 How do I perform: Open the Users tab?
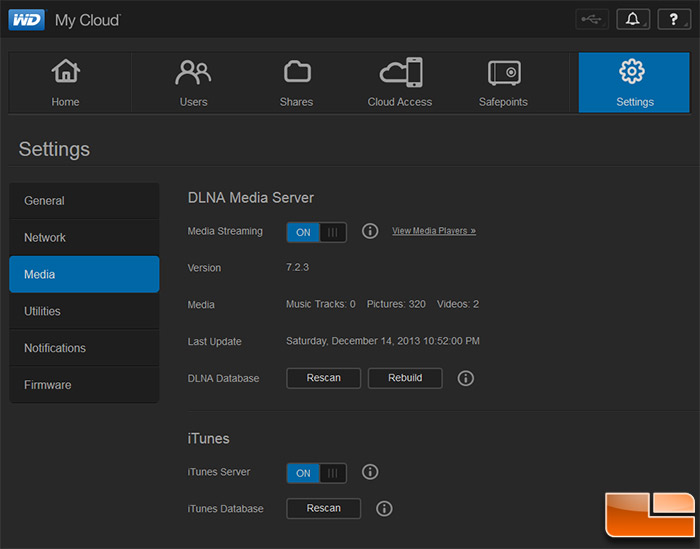[x=193, y=83]
